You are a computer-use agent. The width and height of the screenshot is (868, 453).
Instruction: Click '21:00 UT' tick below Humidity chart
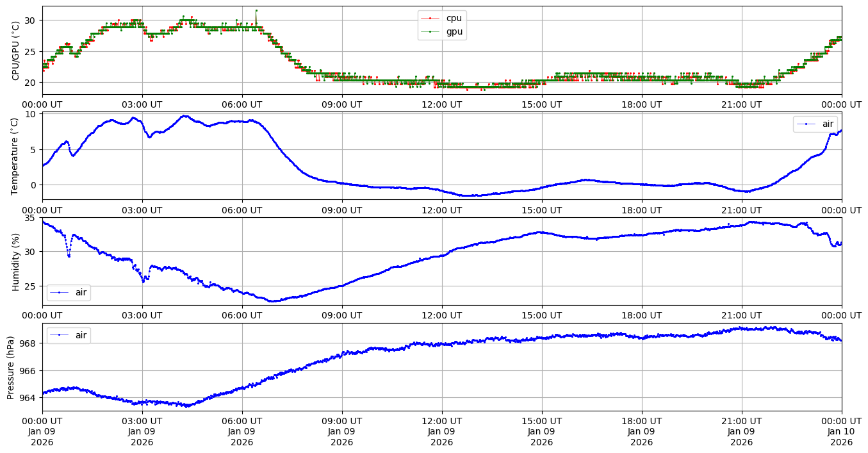(x=741, y=315)
